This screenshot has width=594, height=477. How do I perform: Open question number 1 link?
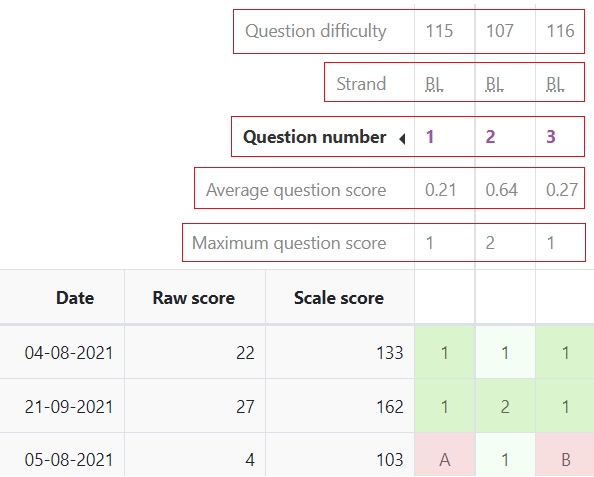(430, 137)
